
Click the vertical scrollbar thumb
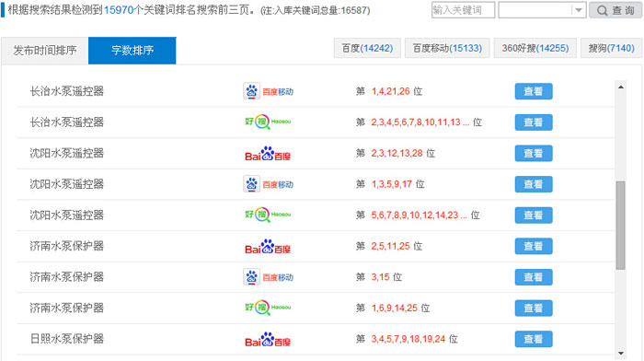(621, 226)
